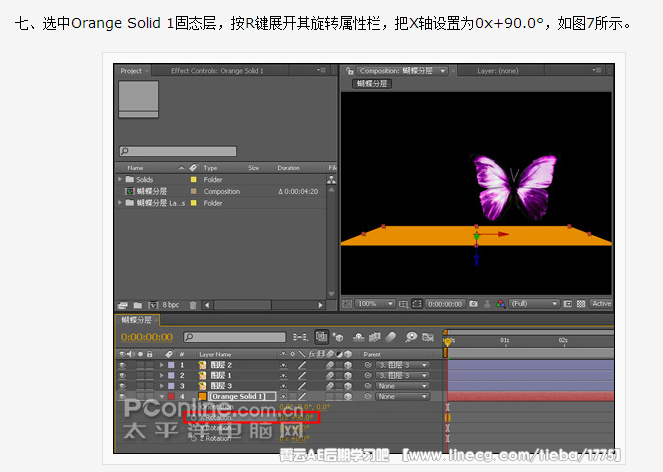This screenshot has height=472, width=663.
Task: Click the Auto-keyframe icon in timeline
Action: click(428, 337)
